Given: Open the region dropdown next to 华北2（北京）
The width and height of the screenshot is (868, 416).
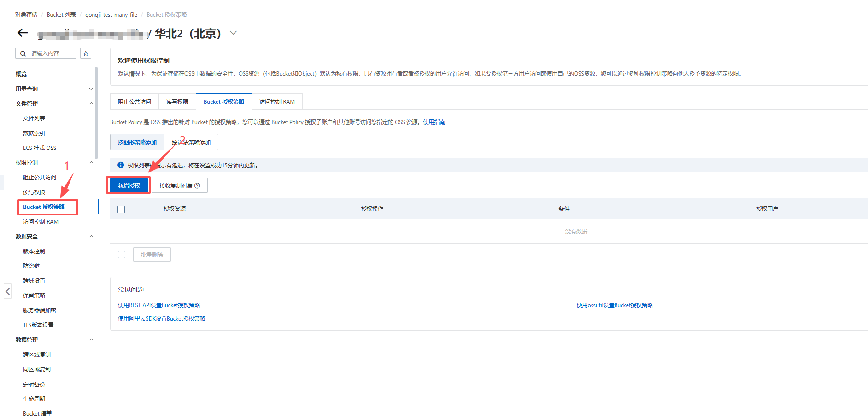Looking at the screenshot, I should click(x=233, y=33).
